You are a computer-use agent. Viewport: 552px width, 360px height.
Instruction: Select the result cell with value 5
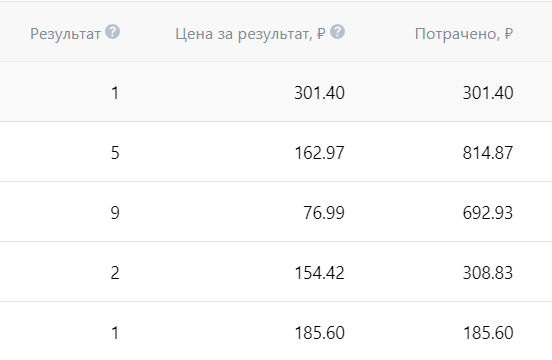[115, 153]
